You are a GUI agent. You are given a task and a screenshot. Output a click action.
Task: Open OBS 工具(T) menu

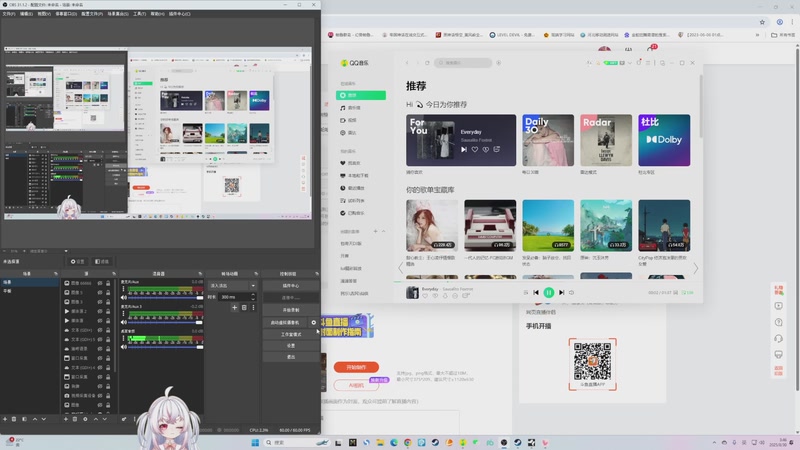coord(139,14)
